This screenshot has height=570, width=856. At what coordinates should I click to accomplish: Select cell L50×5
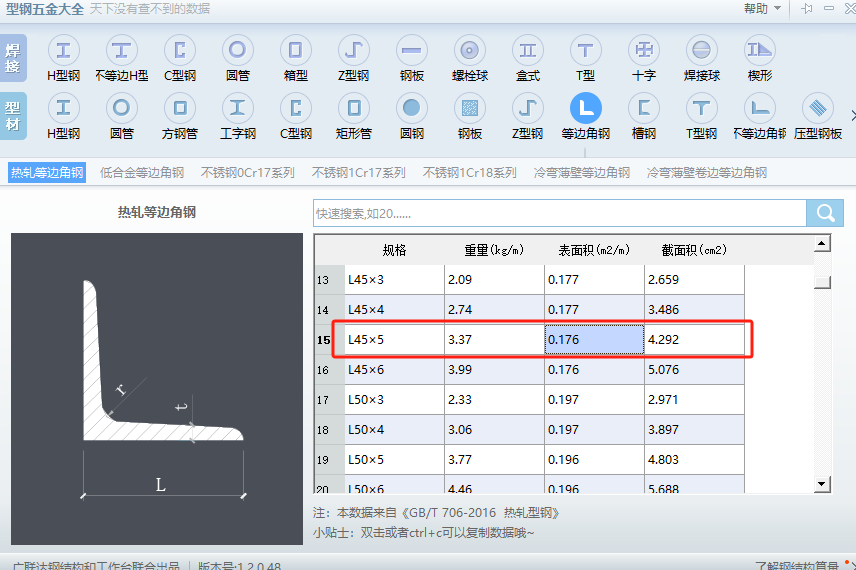point(394,460)
